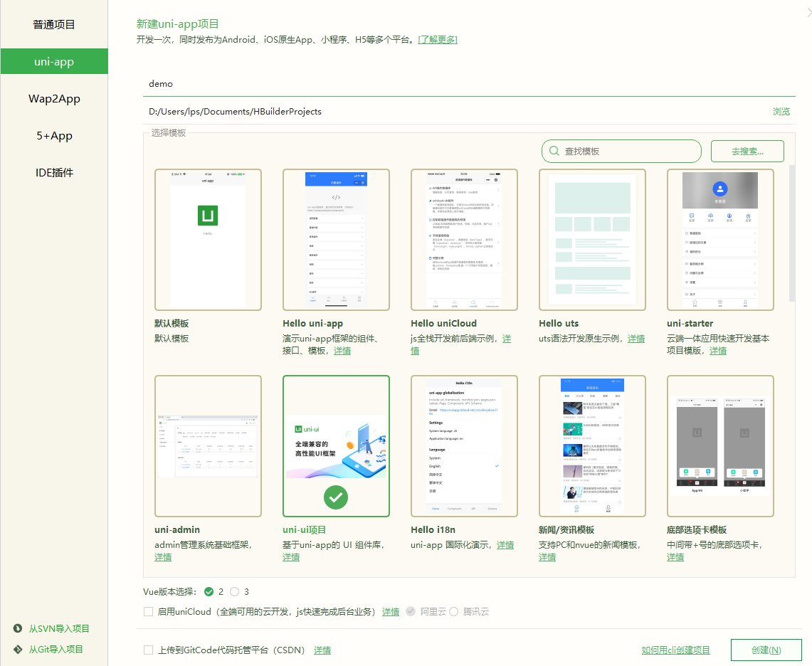Click the SVN import icon
The image size is (812, 666).
18,628
